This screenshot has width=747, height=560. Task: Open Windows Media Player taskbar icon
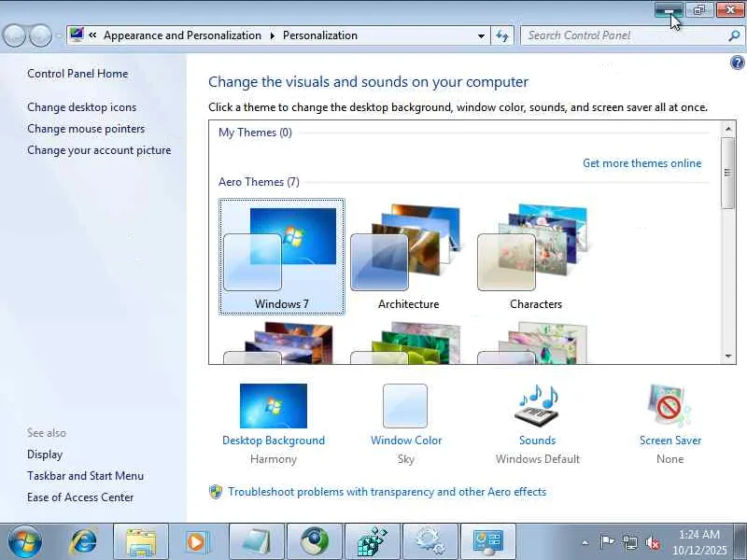198,542
